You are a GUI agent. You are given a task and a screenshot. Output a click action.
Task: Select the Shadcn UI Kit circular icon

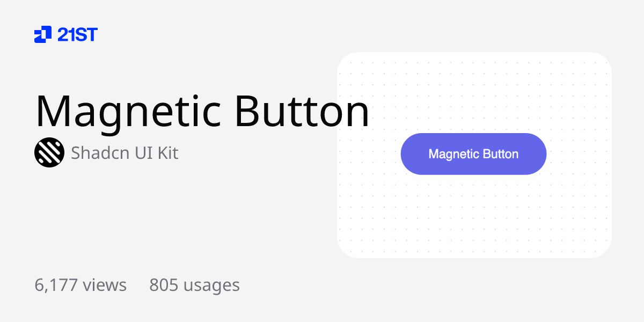(49, 153)
